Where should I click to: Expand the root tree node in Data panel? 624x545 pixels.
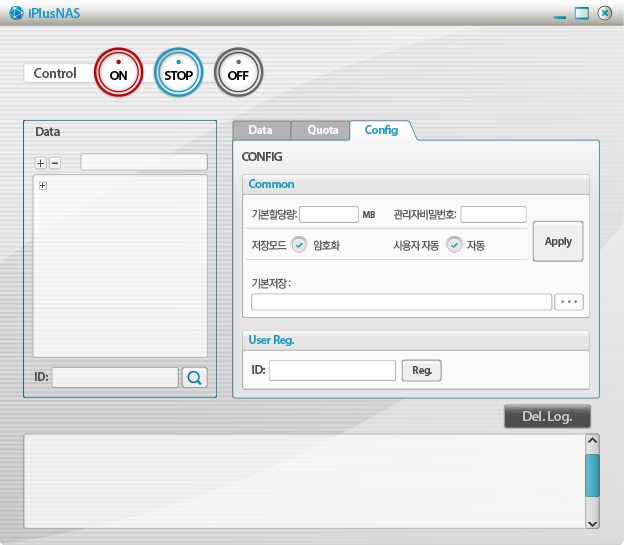(42, 185)
